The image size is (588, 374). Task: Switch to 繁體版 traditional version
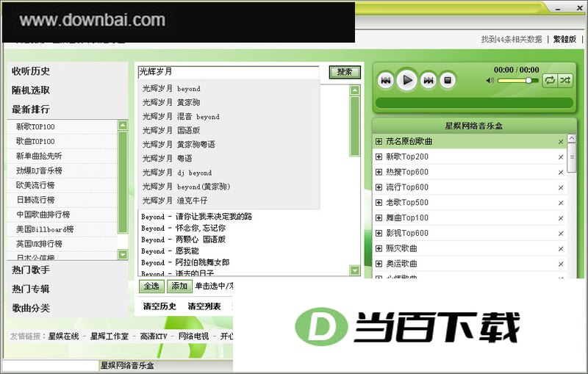pos(564,40)
